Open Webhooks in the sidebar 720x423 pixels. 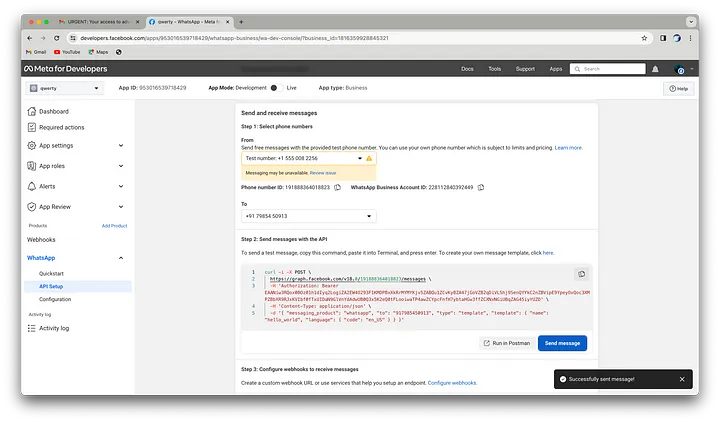[x=41, y=240]
